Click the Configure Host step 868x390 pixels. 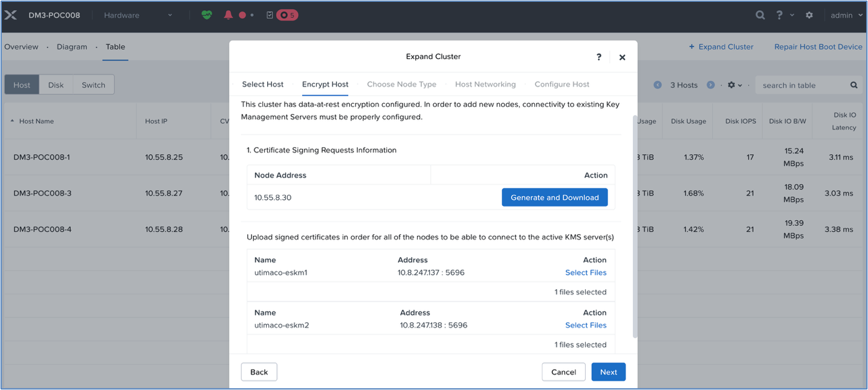tap(562, 84)
